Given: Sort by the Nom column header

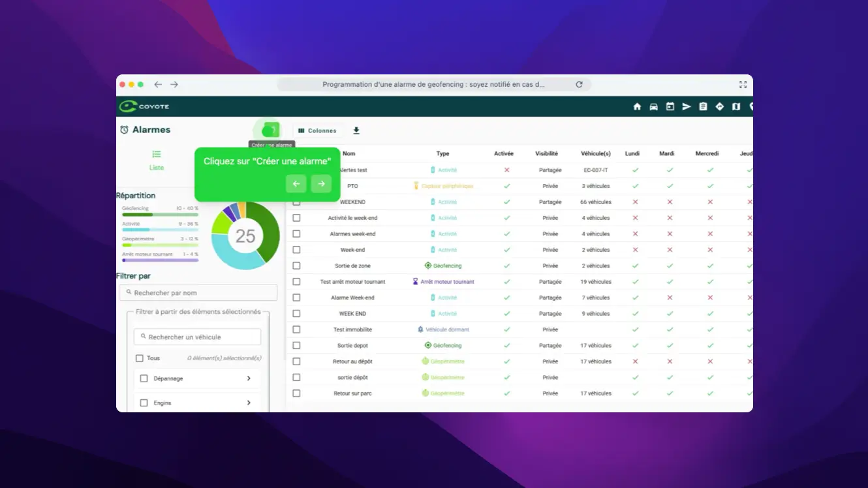Looking at the screenshot, I should tap(349, 154).
